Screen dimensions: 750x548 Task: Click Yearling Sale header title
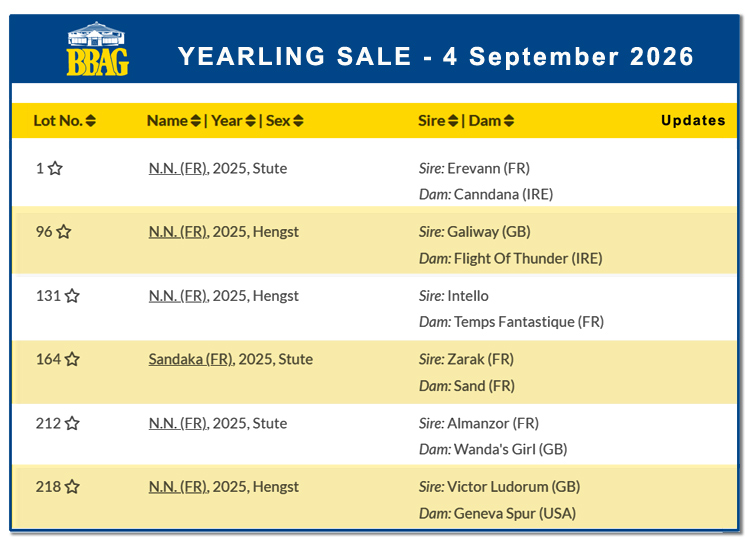tap(436, 56)
